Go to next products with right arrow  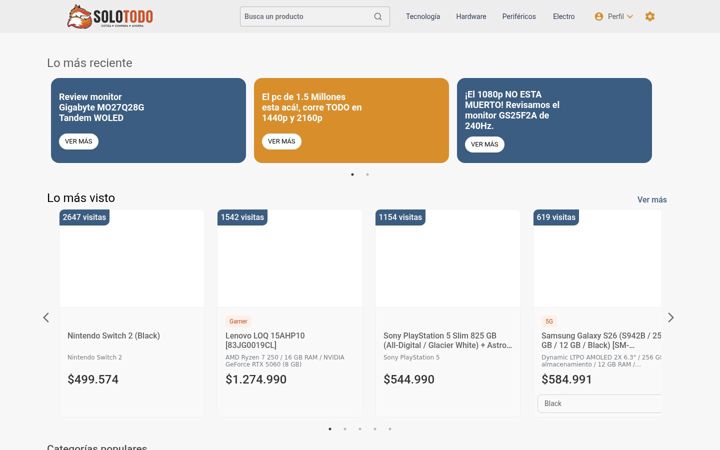[x=671, y=317]
